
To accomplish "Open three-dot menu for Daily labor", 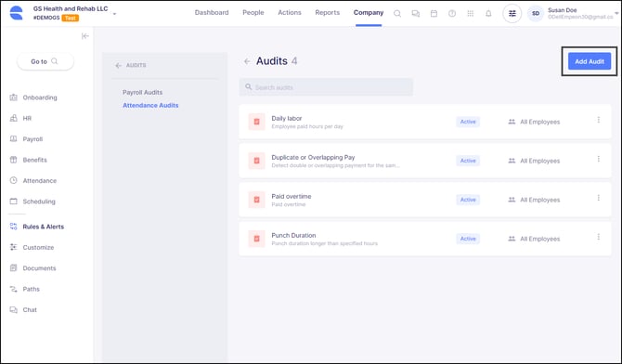I will tap(598, 120).
